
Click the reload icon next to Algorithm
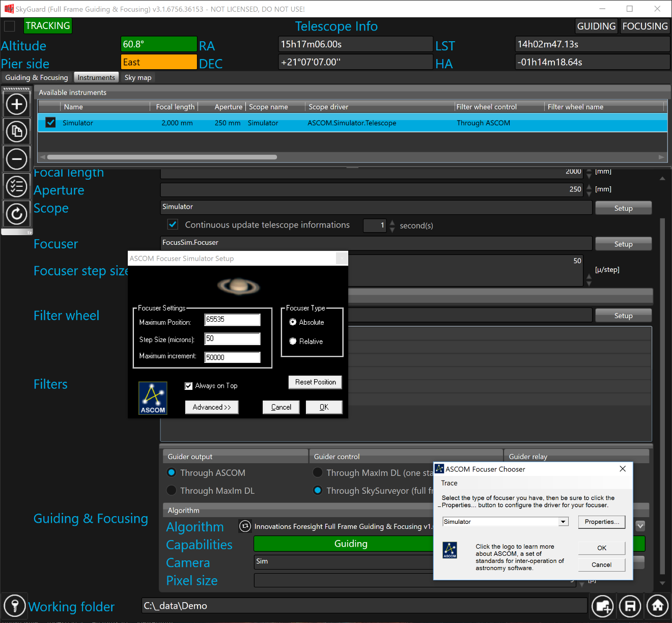[245, 526]
